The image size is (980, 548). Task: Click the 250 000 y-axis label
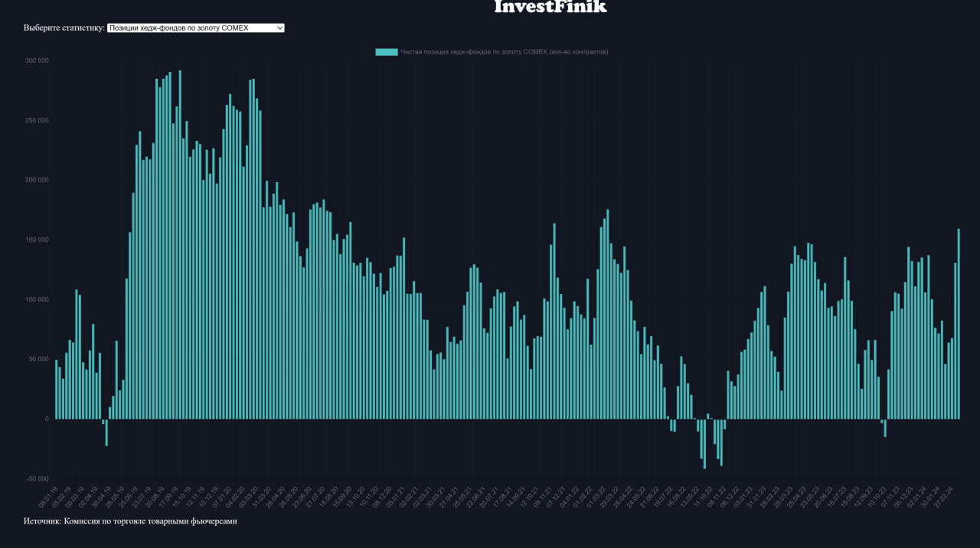click(37, 120)
